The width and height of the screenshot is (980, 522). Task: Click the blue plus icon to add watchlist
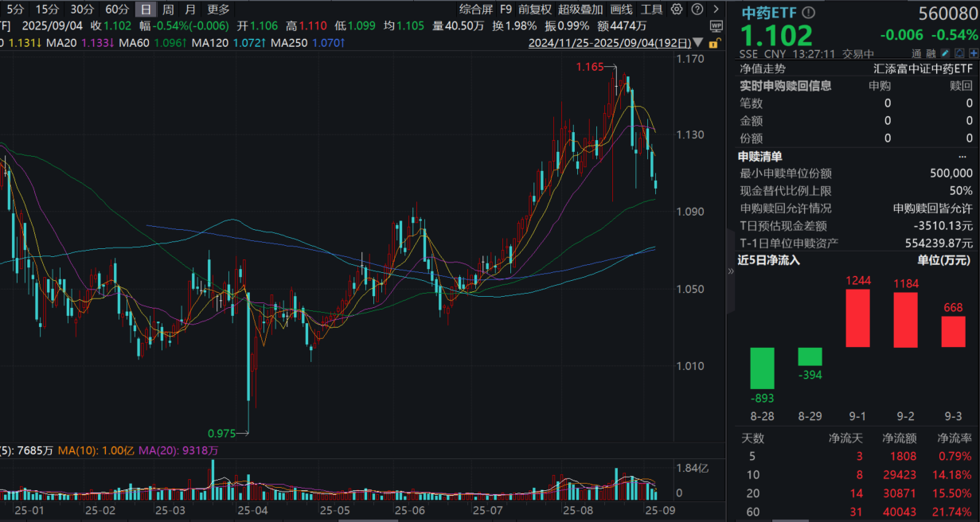[972, 53]
